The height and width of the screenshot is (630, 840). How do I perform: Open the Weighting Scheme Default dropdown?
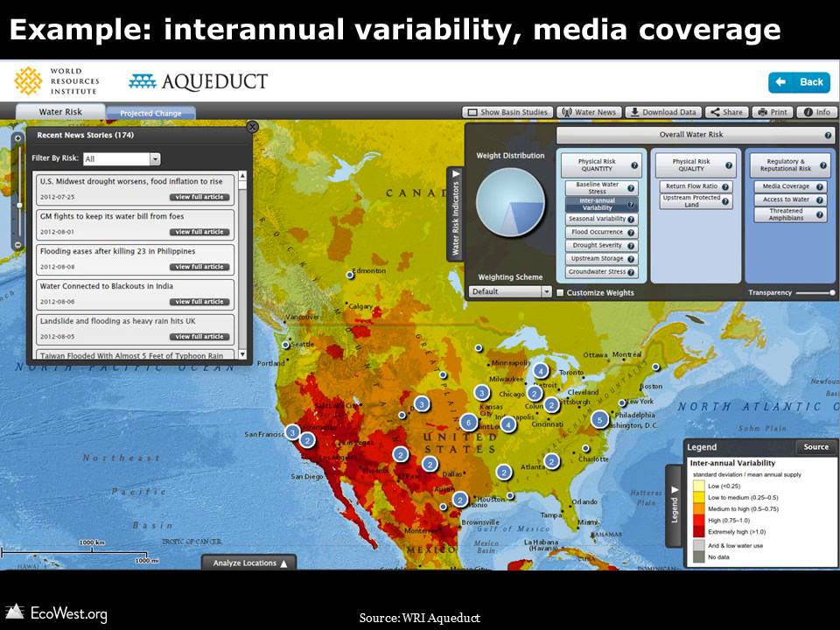(x=510, y=291)
